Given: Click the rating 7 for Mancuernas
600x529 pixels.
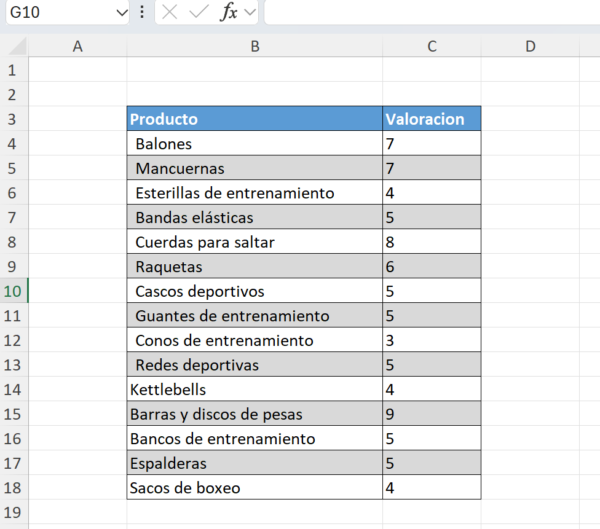Looking at the screenshot, I should pyautogui.click(x=432, y=168).
